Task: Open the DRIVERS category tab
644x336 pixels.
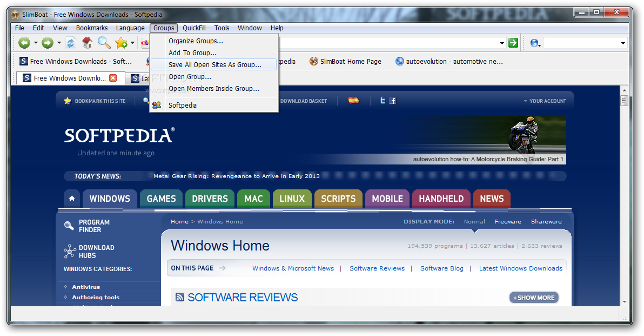Action: coord(210,199)
